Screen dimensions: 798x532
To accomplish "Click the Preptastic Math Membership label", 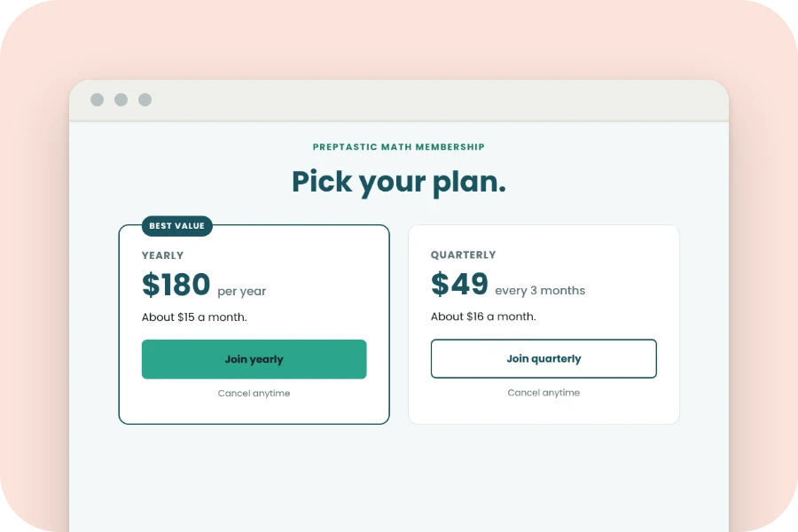I will [x=399, y=147].
